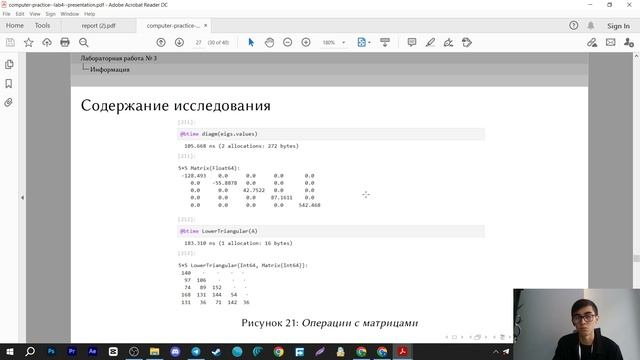Open the File menu
This screenshot has height=360, width=640.
(7, 14)
